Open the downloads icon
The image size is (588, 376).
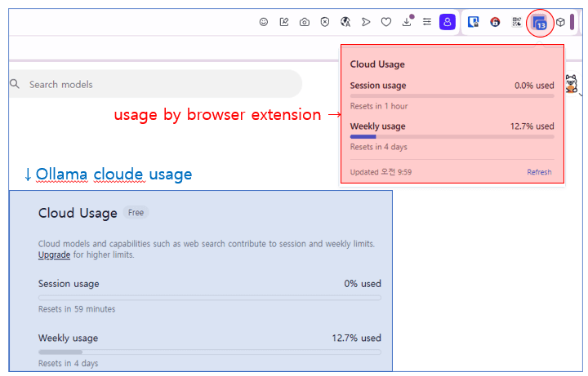click(x=408, y=21)
